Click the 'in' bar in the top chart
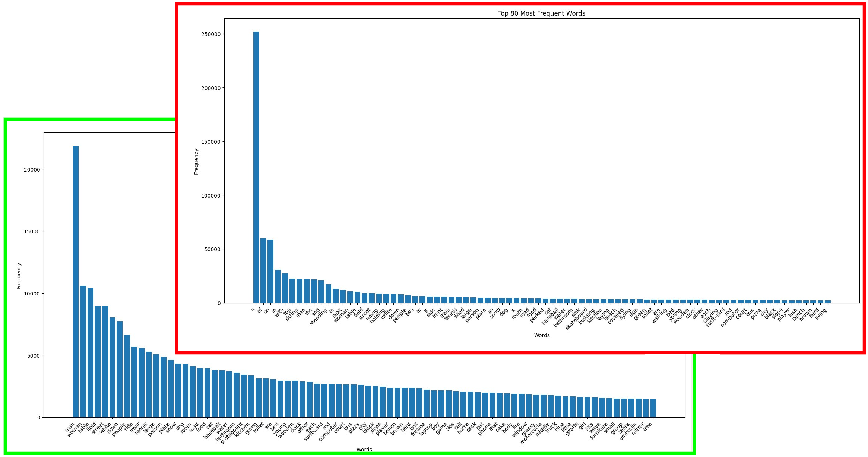The image size is (868, 457). (278, 287)
